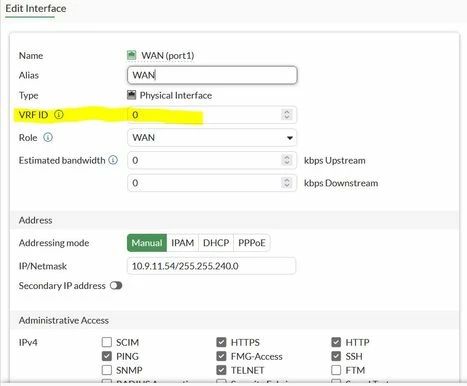Click the kbps Downstream label
The image size is (467, 386).
point(341,183)
